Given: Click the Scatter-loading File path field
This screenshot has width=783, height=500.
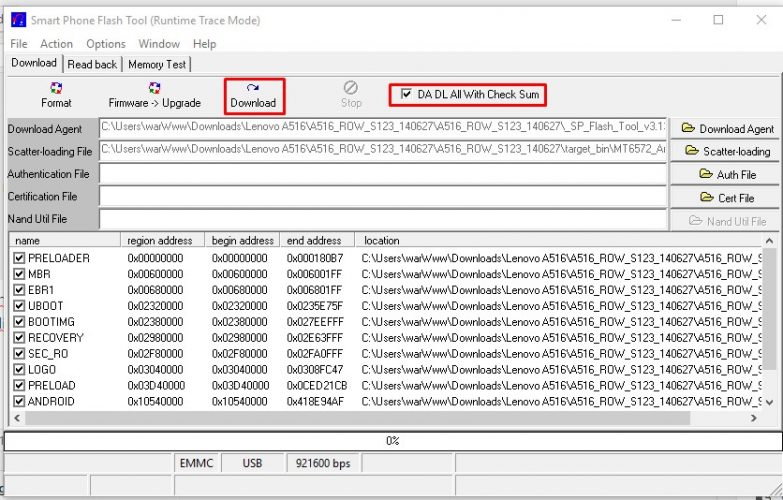Looking at the screenshot, I should (383, 150).
